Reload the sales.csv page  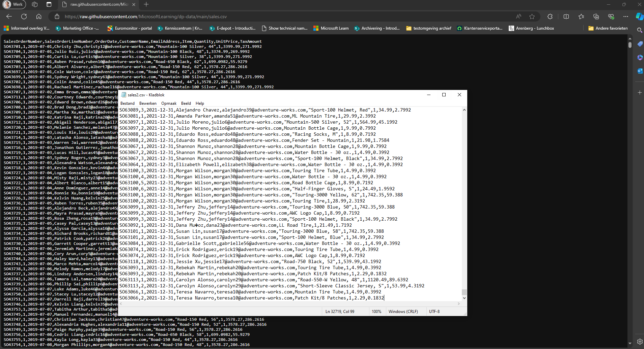click(24, 17)
